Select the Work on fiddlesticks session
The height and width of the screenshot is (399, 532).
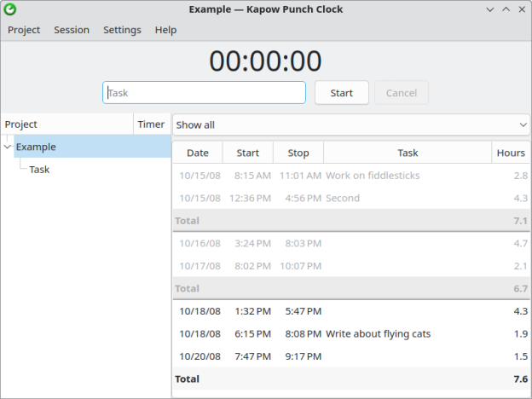pos(373,176)
